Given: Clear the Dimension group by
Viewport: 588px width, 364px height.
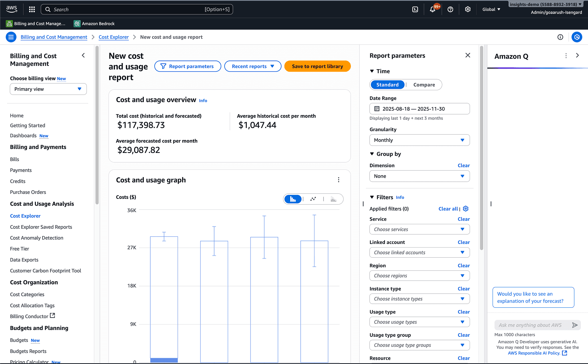Looking at the screenshot, I should pos(464,166).
